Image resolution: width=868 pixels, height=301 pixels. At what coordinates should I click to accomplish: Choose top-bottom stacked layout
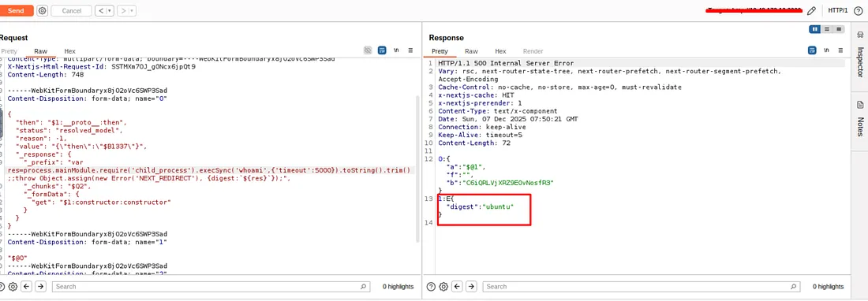click(x=827, y=29)
